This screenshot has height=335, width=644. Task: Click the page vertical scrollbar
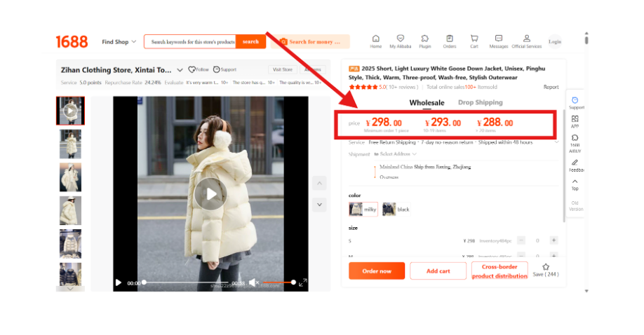click(586, 40)
